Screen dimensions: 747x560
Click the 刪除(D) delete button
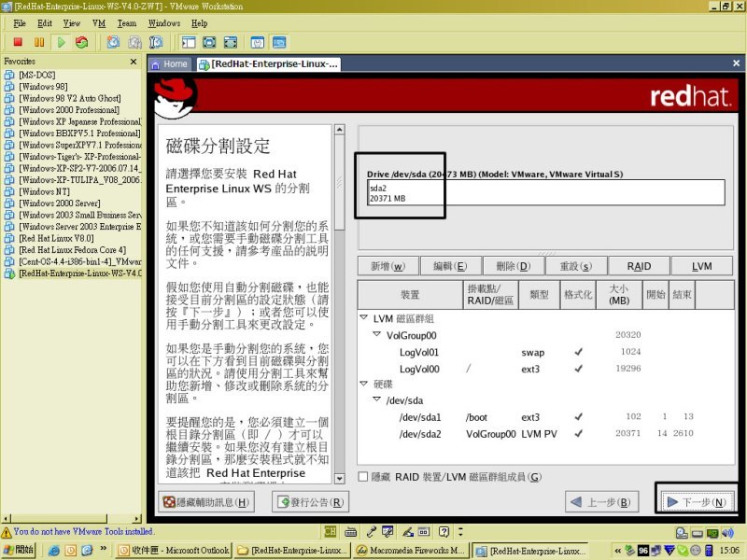click(513, 266)
